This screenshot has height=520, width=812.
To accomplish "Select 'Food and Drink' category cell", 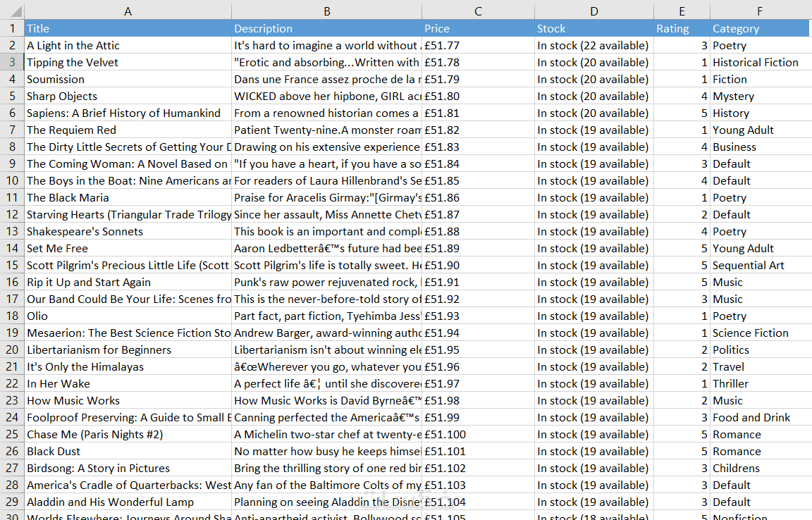I will coord(760,417).
